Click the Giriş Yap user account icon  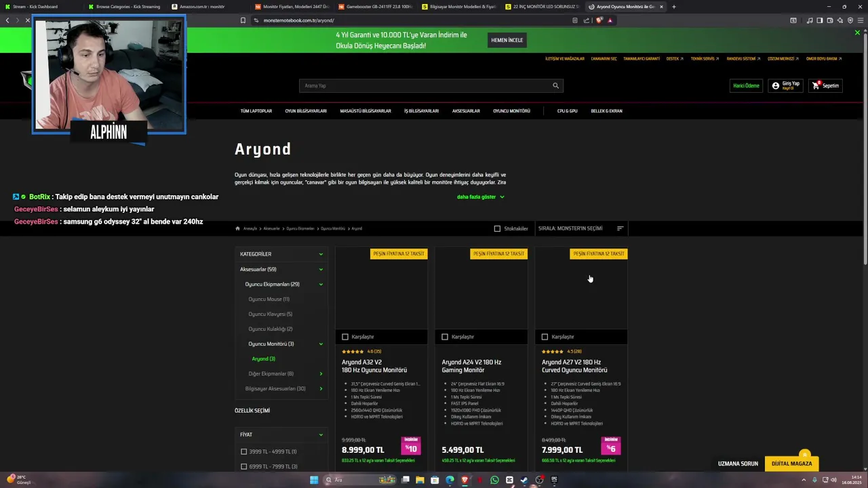pos(776,85)
